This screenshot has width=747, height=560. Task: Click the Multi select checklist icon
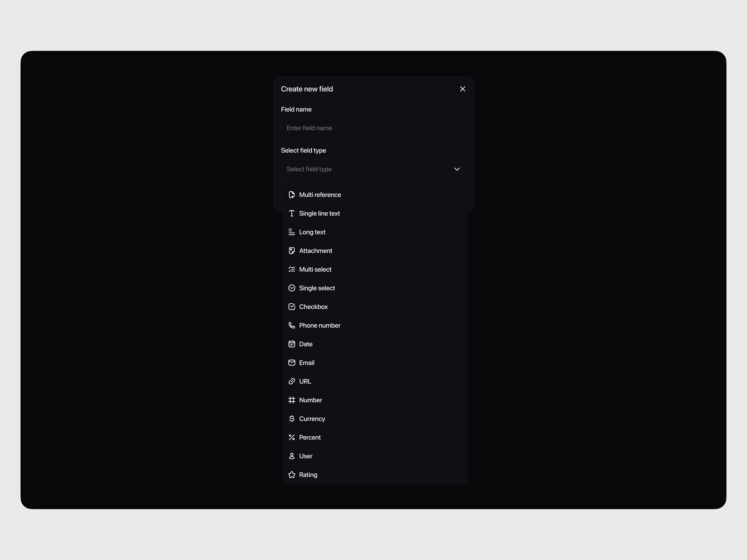[x=292, y=269]
